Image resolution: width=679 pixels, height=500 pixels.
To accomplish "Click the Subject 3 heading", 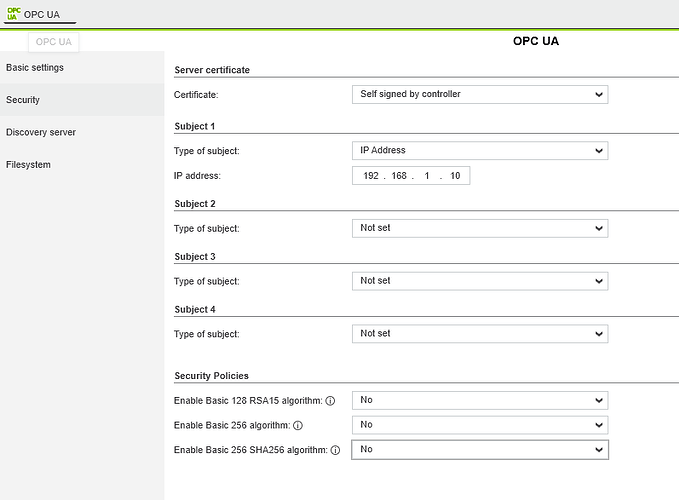I will click(195, 257).
